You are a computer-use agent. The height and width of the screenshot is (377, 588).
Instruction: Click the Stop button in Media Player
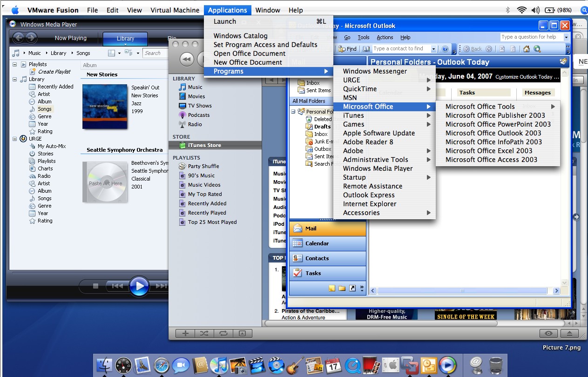pos(96,286)
